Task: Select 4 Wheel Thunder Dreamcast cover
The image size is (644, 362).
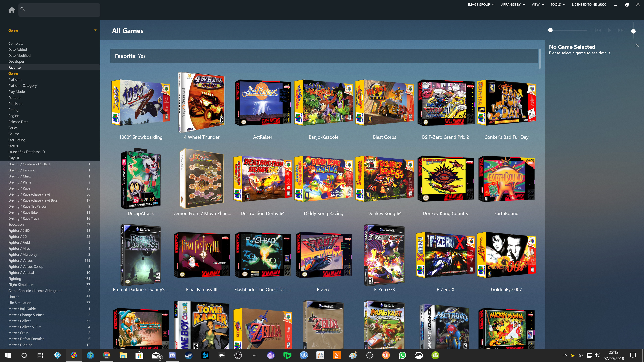Action: pos(201,102)
